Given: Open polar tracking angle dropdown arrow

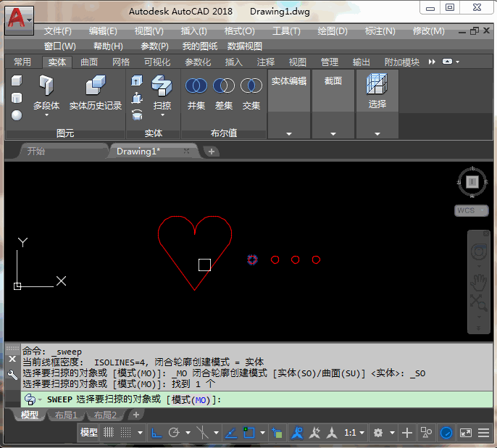Looking at the screenshot, I should coord(188,433).
